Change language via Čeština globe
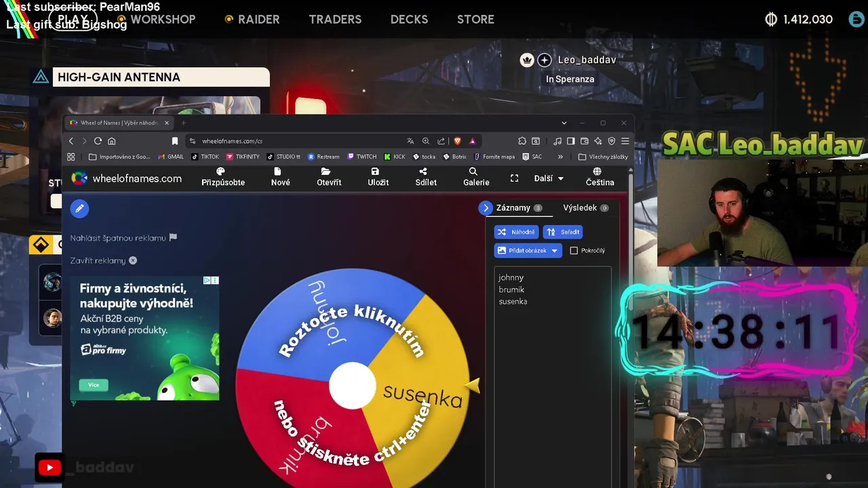 tap(599, 177)
